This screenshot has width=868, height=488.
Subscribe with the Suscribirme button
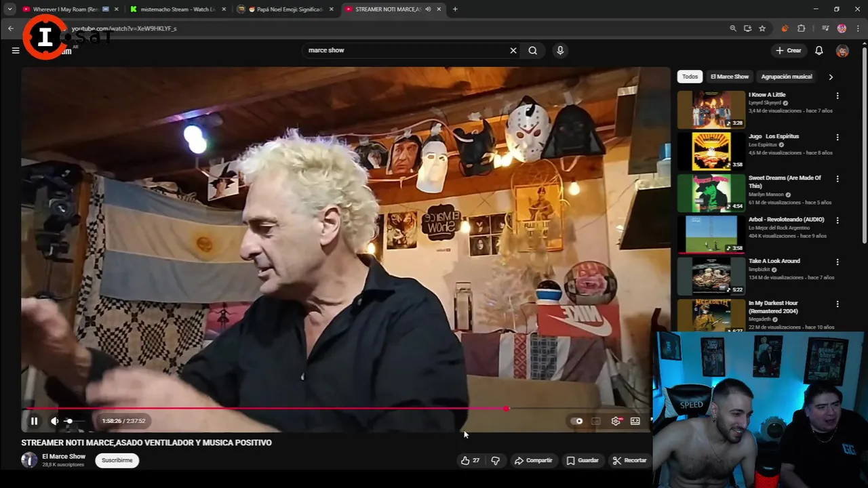(117, 460)
